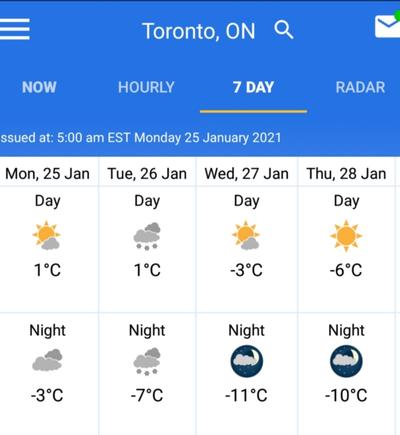Tap Wednesday night partly cloudy moon icon
400x435 pixels.
click(247, 361)
